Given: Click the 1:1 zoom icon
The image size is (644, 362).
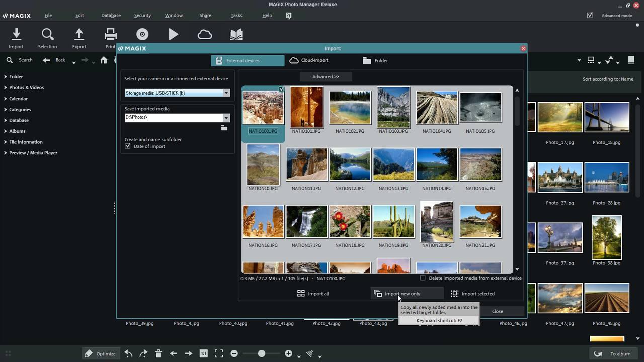Looking at the screenshot, I should tap(203, 353).
